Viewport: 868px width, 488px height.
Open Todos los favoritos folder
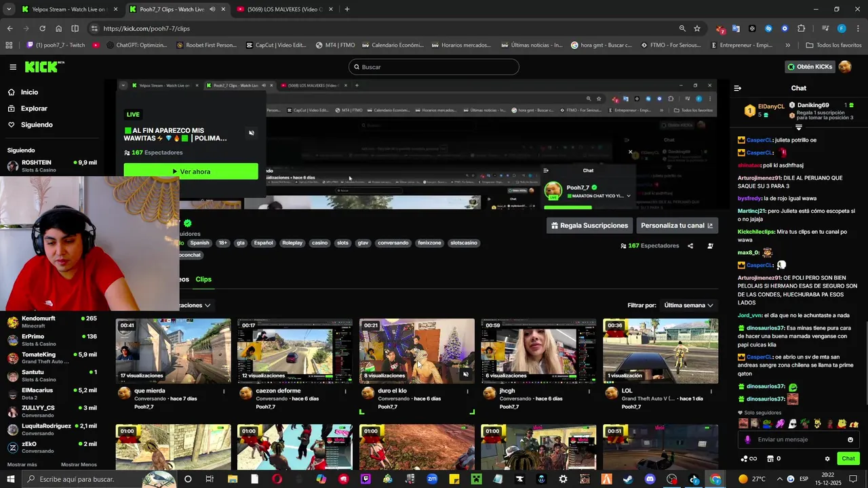[834, 45]
